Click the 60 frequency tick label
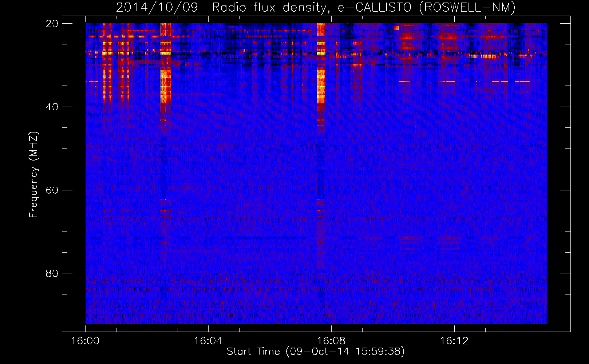The width and height of the screenshot is (589, 364). pos(52,190)
